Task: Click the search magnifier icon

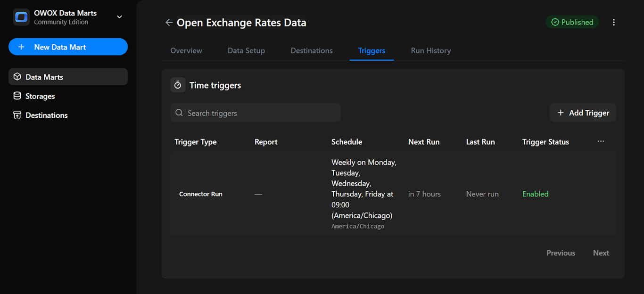Action: pos(179,113)
